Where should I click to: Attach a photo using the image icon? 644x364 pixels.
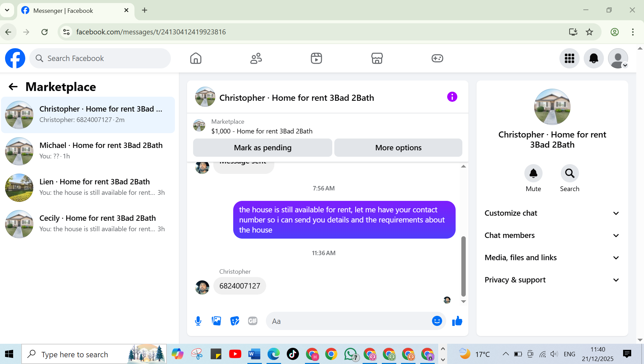click(216, 321)
